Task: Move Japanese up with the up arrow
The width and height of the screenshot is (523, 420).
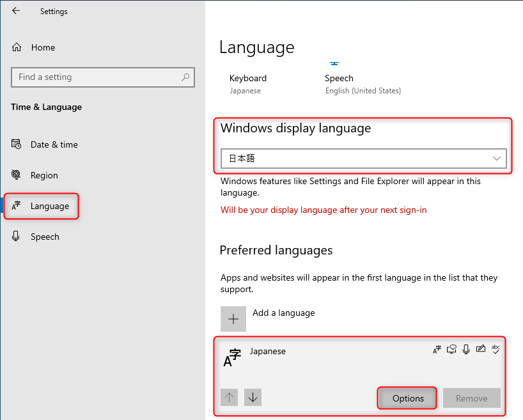Action: click(x=230, y=398)
